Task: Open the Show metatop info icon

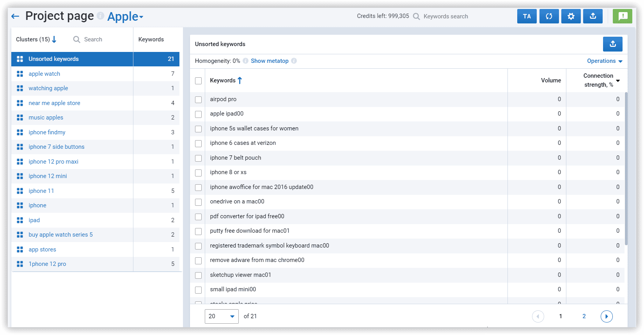Action: pos(294,61)
